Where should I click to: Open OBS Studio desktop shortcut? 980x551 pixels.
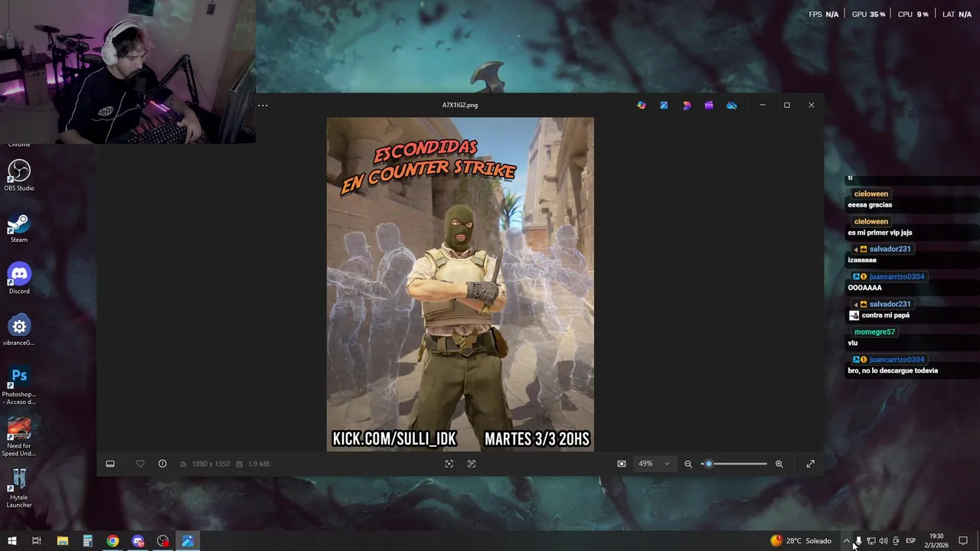click(19, 176)
